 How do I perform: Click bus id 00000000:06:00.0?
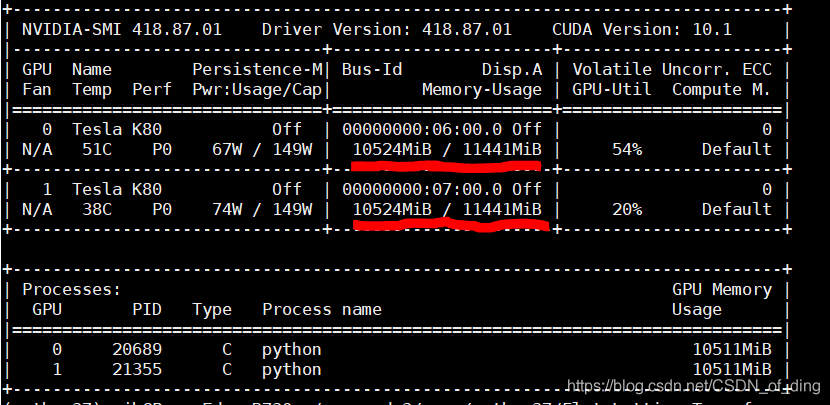point(422,130)
